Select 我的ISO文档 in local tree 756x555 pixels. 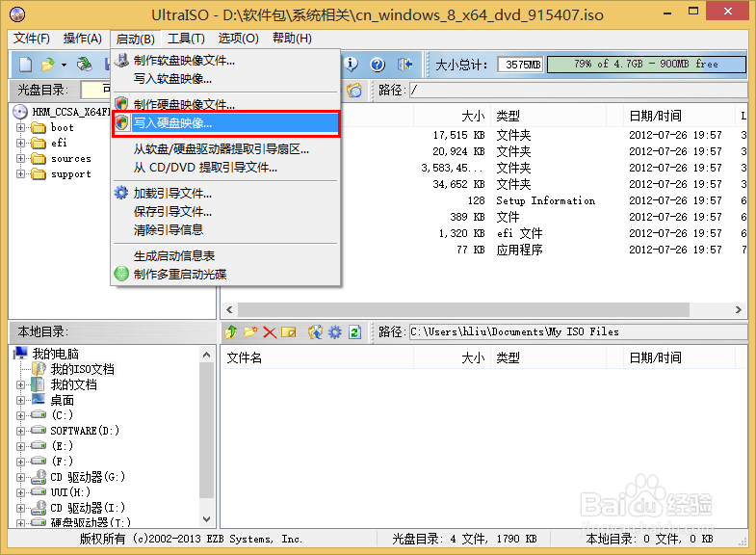pyautogui.click(x=83, y=369)
